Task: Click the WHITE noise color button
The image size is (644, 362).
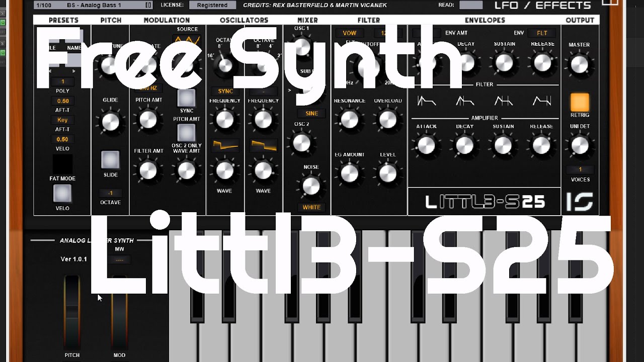Action: point(311,207)
